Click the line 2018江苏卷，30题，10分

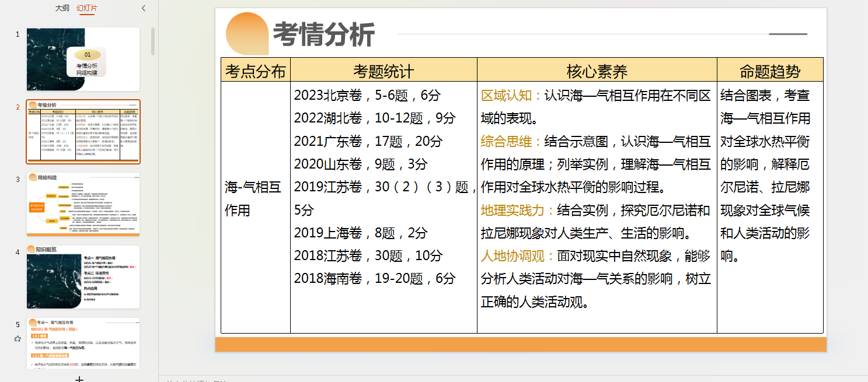368,255
